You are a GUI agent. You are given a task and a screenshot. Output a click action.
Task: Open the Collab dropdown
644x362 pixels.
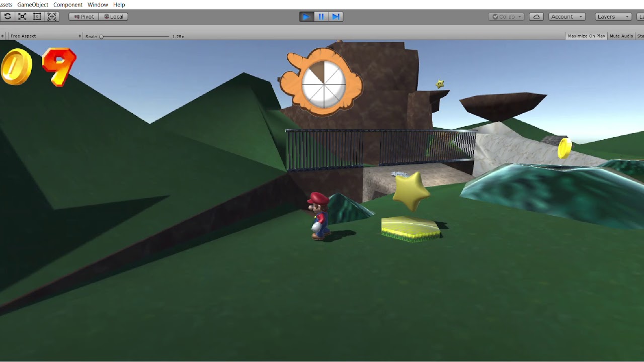(x=507, y=17)
